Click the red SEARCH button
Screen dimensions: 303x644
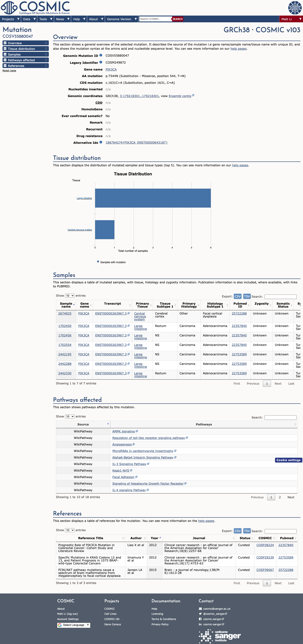(x=177, y=19)
